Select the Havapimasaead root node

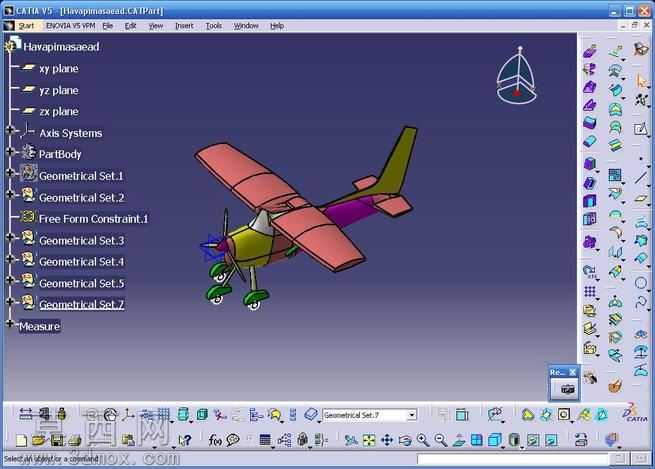(x=61, y=46)
